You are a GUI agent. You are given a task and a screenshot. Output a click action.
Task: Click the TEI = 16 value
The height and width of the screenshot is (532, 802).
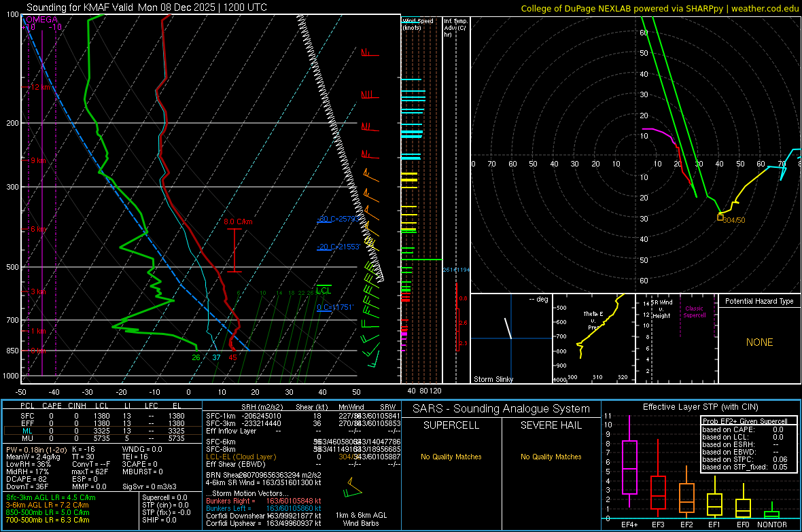pos(135,457)
